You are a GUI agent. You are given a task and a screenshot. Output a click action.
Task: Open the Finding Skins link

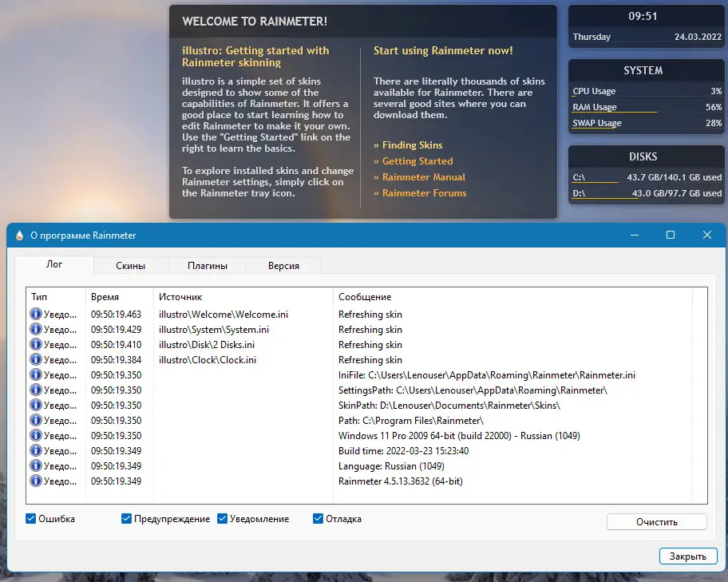tap(412, 145)
